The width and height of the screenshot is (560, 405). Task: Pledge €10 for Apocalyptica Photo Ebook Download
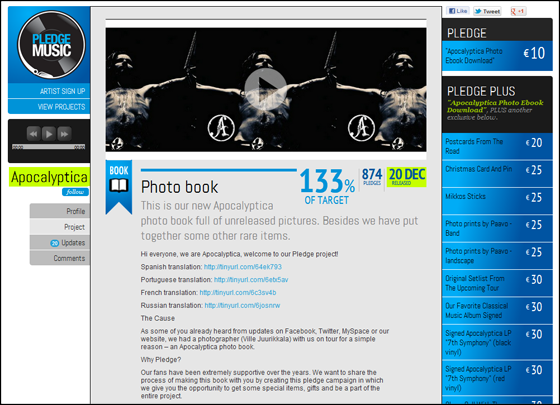coord(497,56)
